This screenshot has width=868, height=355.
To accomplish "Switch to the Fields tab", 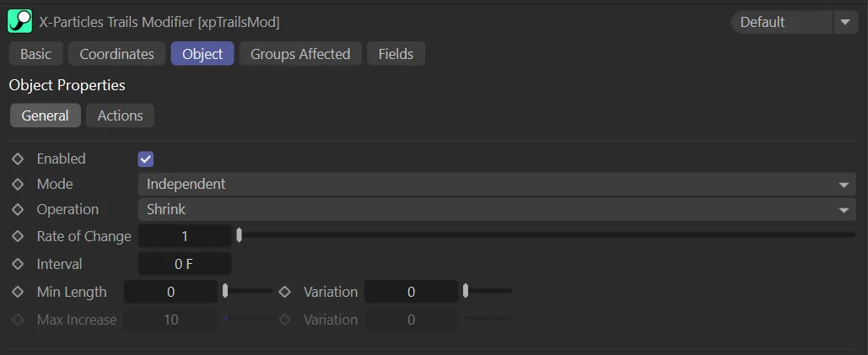I will point(396,54).
